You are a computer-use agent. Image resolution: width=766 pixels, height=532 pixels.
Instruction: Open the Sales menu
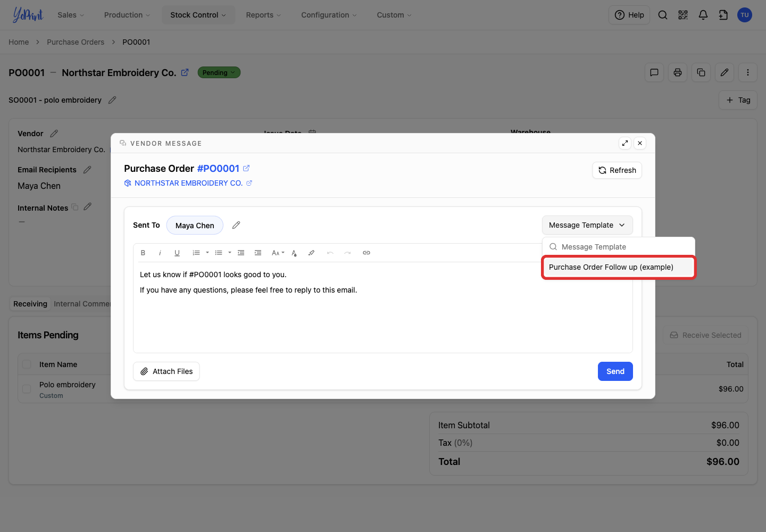(71, 15)
